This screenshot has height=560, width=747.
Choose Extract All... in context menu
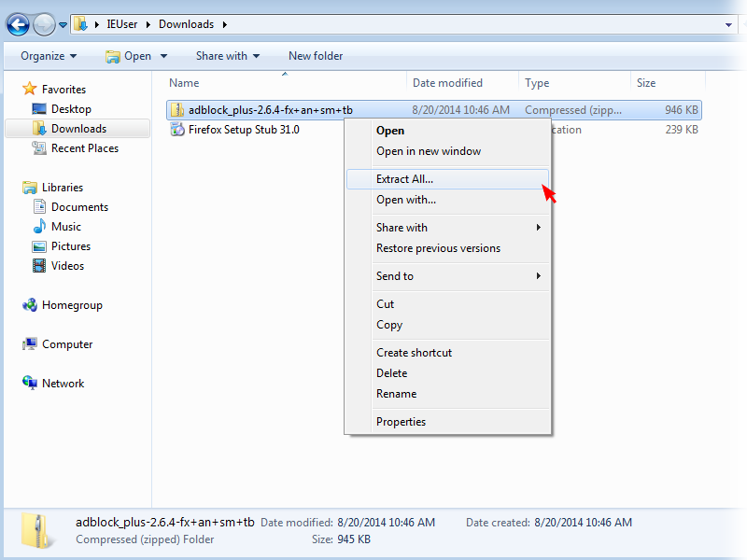(448, 179)
